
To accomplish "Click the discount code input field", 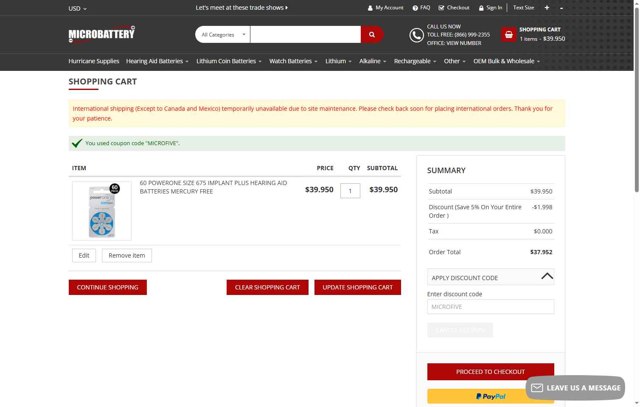I will point(491,307).
